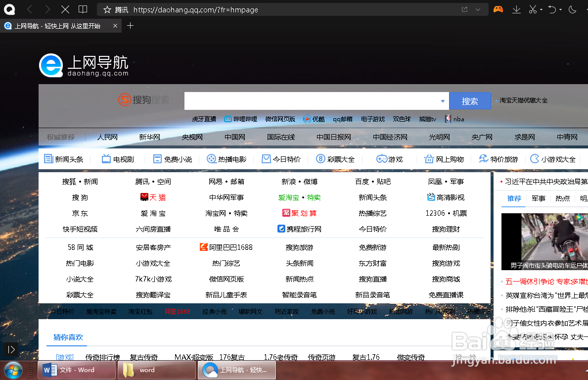The width and height of the screenshot is (588, 380).
Task: Switch to the 热点 news tab
Action: [562, 198]
